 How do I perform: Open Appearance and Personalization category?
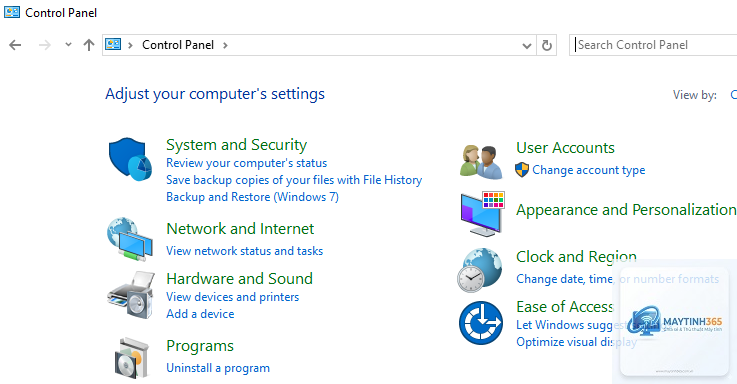626,210
